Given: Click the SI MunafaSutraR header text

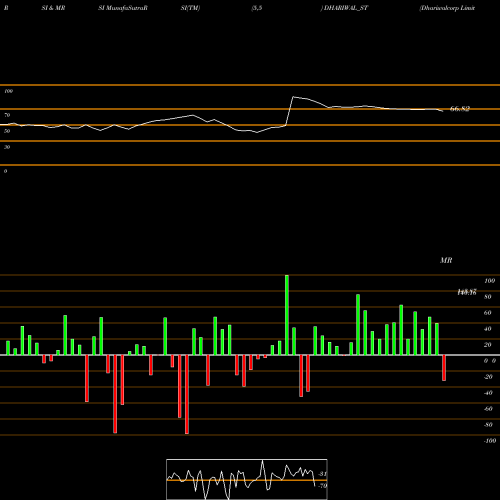Looking at the screenshot, I should coord(123,8).
